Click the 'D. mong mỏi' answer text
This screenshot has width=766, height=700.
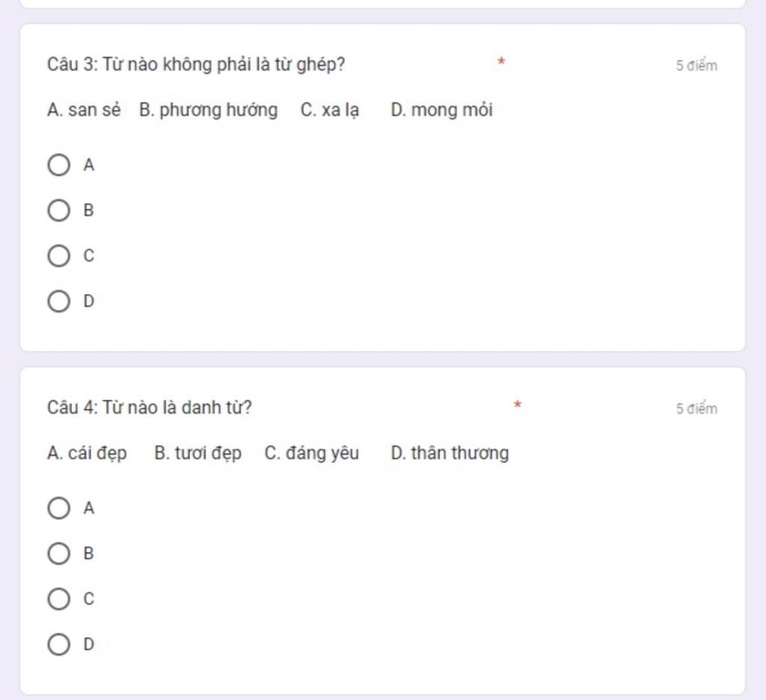click(441, 111)
